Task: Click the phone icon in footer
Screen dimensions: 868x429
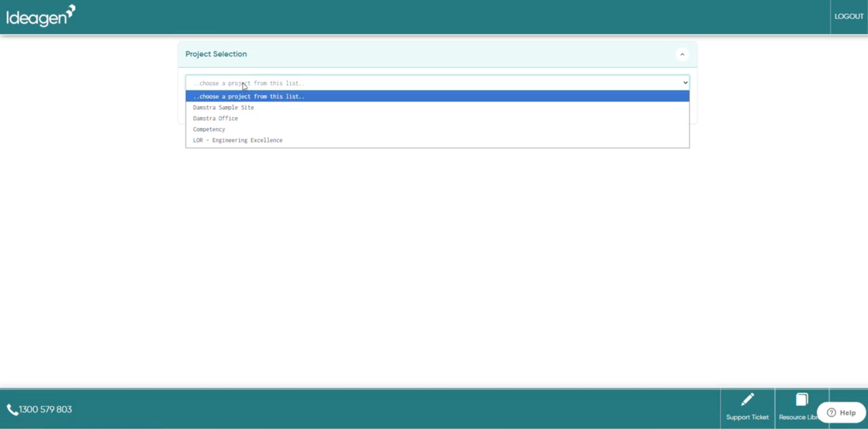Action: [12, 410]
